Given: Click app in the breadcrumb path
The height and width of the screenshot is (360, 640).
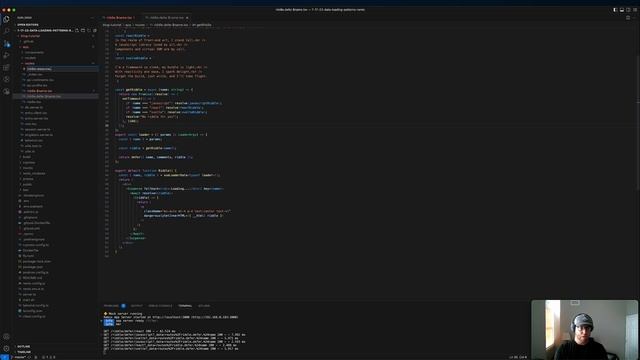Looking at the screenshot, I should click(128, 25).
